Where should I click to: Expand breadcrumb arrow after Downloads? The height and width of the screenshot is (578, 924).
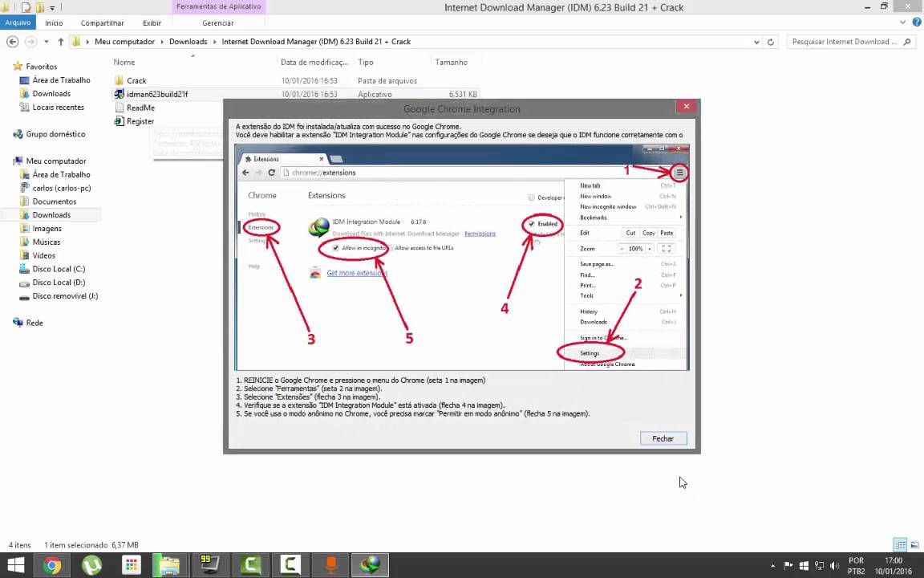pyautogui.click(x=214, y=42)
